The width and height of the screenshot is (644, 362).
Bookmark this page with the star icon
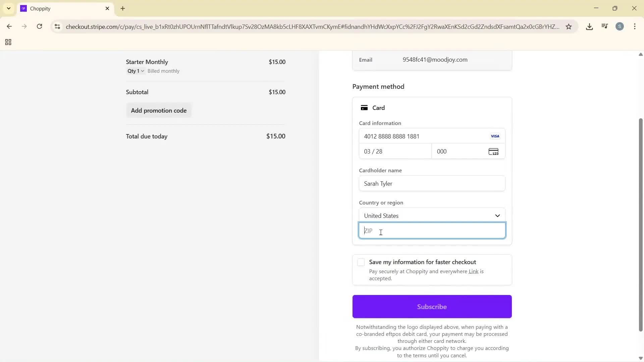569,27
